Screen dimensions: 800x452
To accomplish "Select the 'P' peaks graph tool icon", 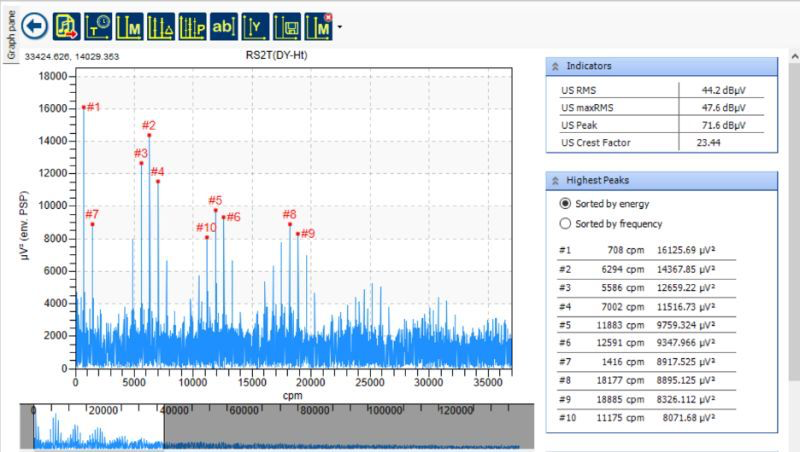I will pyautogui.click(x=192, y=27).
